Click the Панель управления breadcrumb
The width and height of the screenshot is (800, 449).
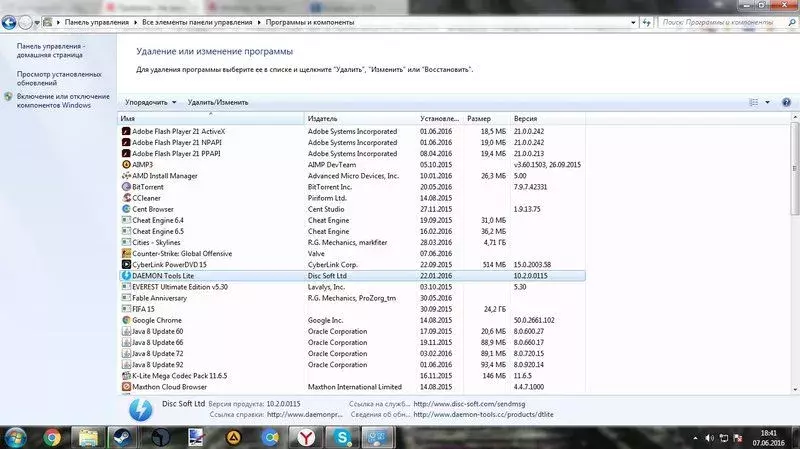coord(96,22)
